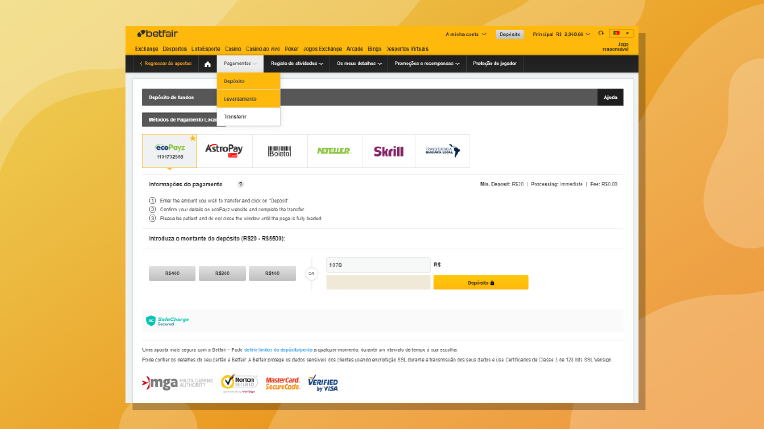Open the Promoções e recompensas menu
The image size is (764, 429).
point(427,63)
